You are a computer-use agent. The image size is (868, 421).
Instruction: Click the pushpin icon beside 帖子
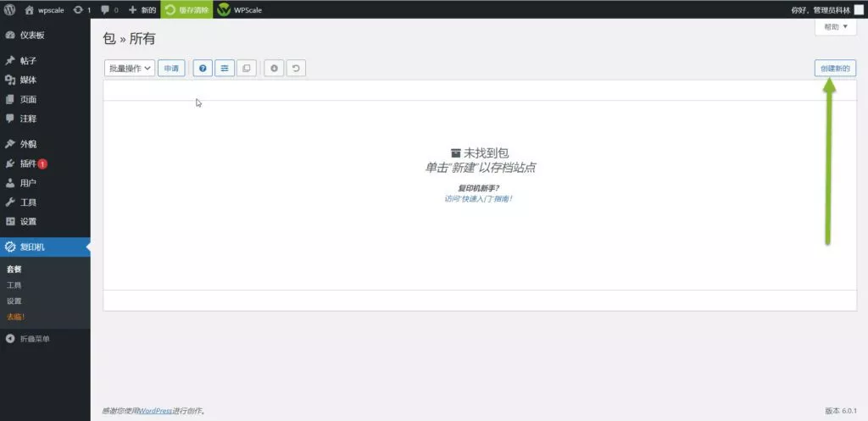(x=10, y=61)
